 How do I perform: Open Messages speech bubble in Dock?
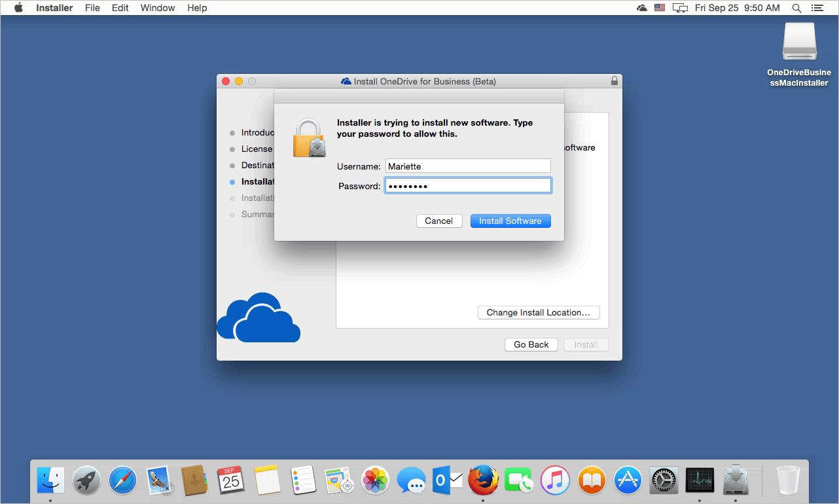pos(412,481)
